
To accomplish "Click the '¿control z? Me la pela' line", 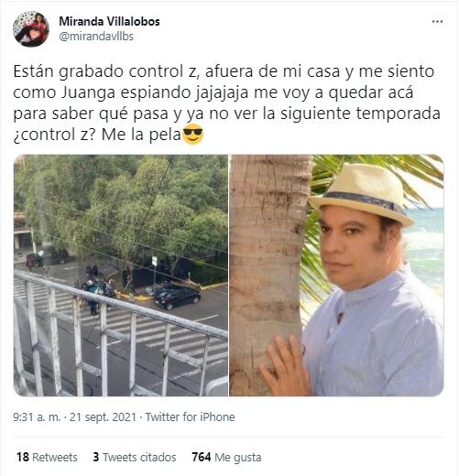I will coord(97,135).
